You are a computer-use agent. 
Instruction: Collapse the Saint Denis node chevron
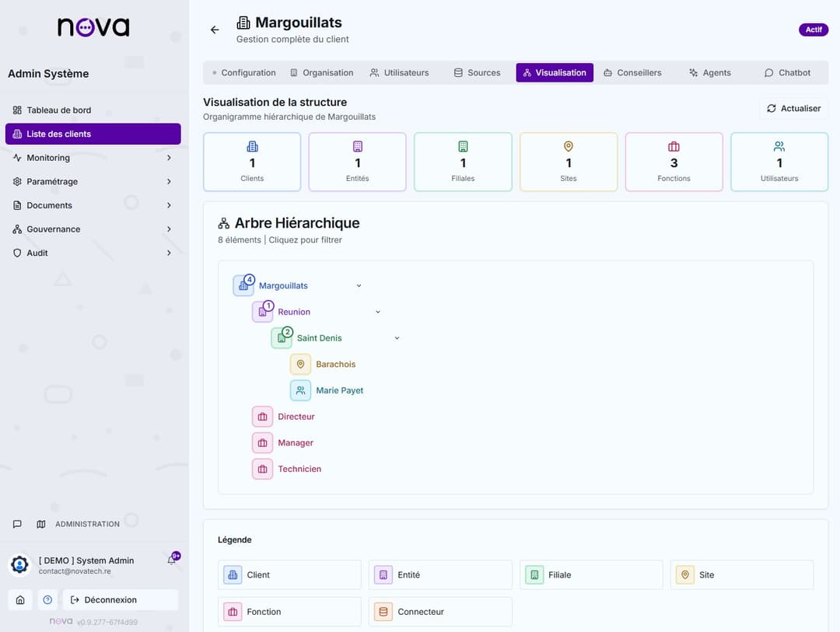pos(397,338)
